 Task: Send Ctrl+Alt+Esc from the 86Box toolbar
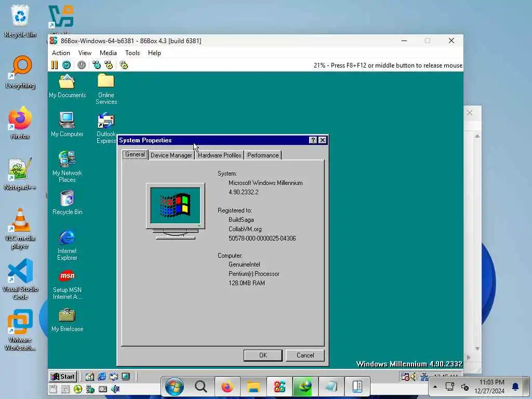point(109,65)
